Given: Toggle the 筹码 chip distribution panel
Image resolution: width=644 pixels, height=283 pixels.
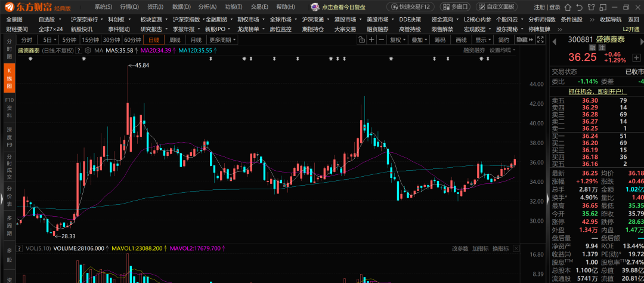Looking at the screenshot, I should click(x=440, y=40).
